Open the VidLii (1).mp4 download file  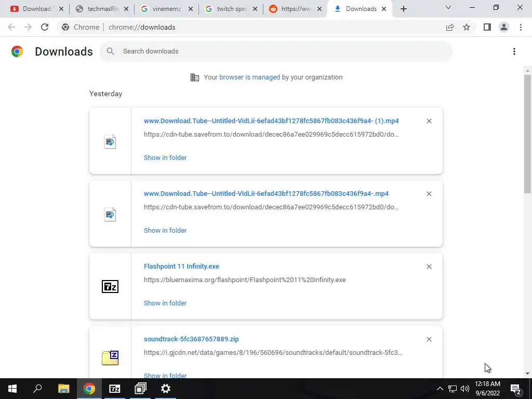pyautogui.click(x=271, y=121)
